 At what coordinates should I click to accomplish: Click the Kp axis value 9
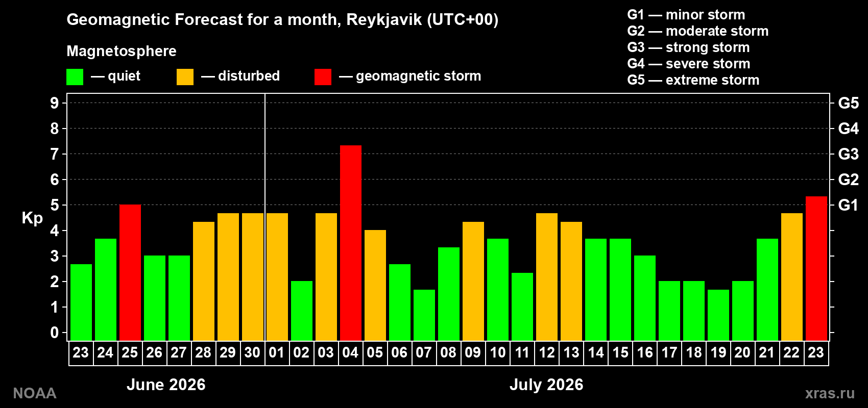click(55, 103)
